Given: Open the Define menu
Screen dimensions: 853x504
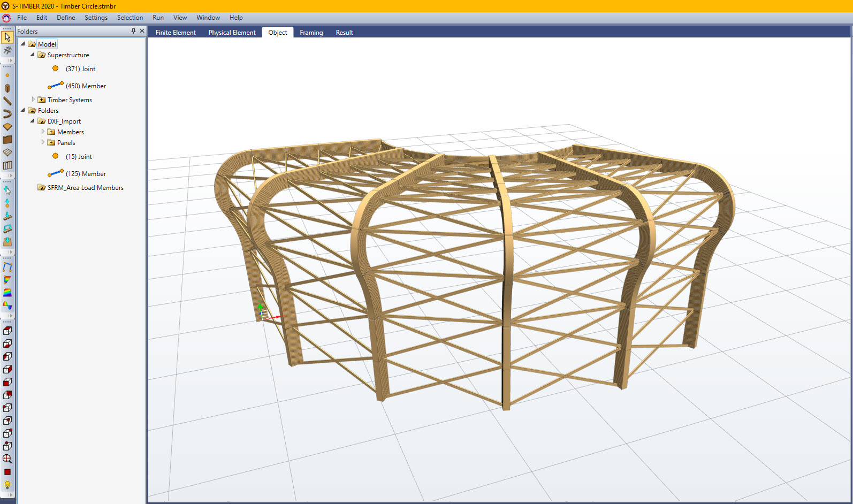Looking at the screenshot, I should point(66,18).
